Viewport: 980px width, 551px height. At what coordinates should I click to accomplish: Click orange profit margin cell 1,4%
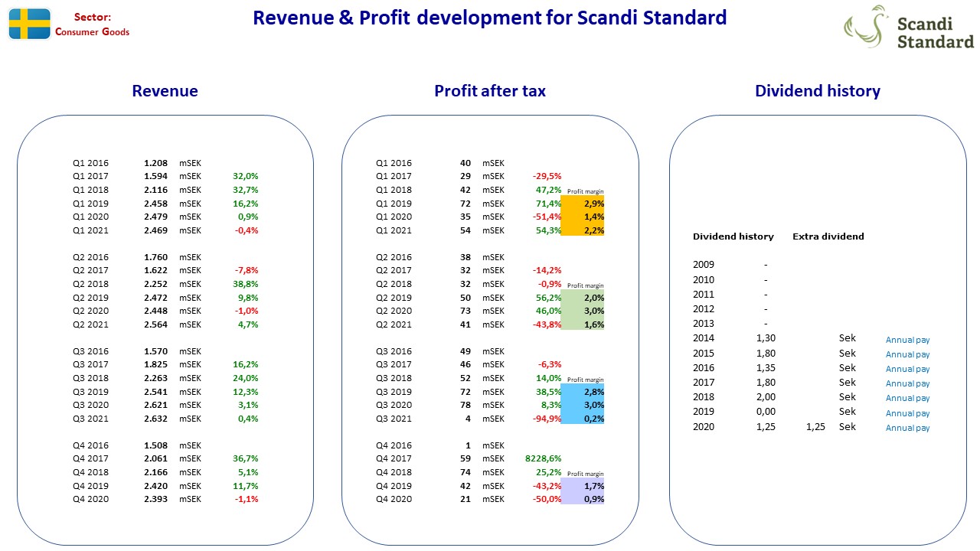[x=583, y=217]
